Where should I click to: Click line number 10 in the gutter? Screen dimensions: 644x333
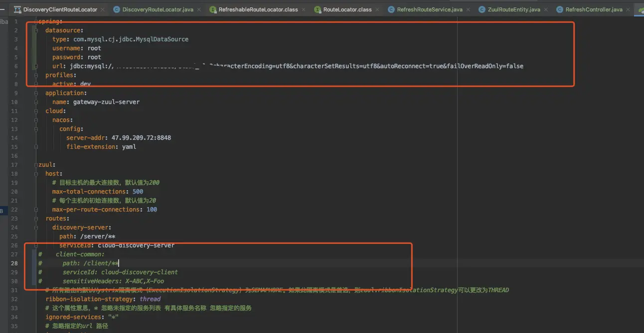tap(14, 102)
